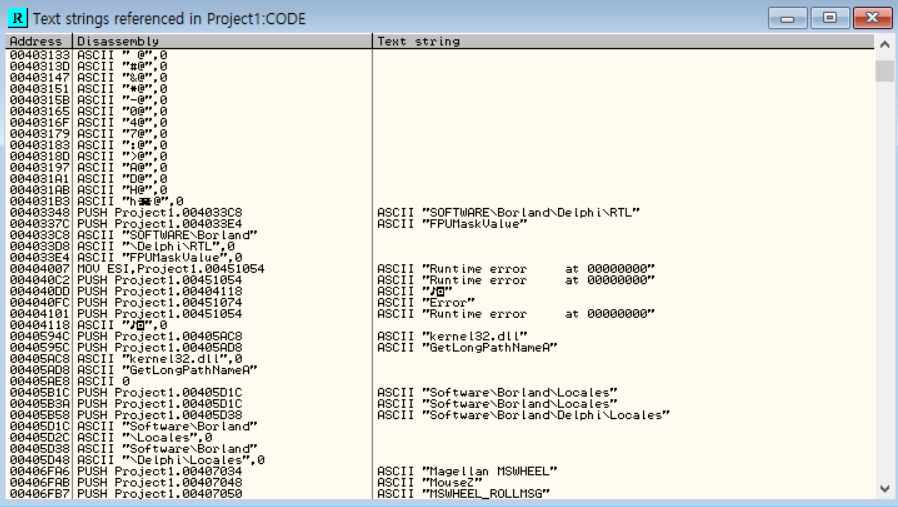
Task: Select the ASCII "Error" text string
Action: (426, 302)
